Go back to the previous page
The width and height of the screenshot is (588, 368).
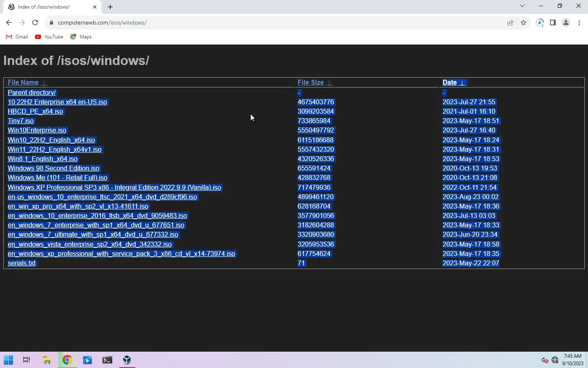coord(9,23)
